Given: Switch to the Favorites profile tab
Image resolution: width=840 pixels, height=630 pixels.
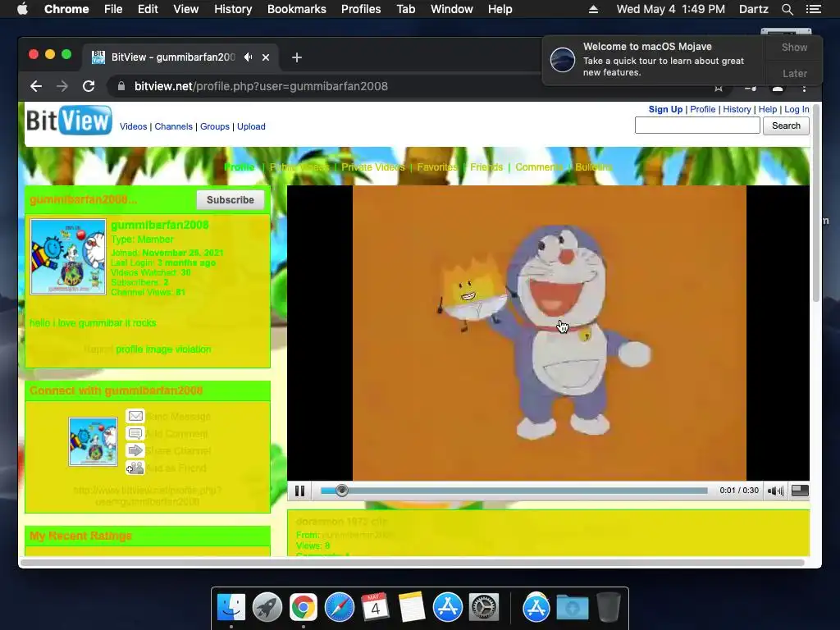Looking at the screenshot, I should pyautogui.click(x=437, y=167).
